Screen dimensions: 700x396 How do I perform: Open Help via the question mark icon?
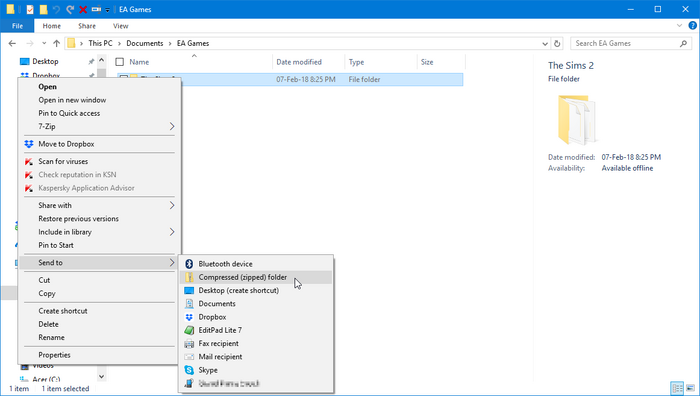click(x=692, y=26)
